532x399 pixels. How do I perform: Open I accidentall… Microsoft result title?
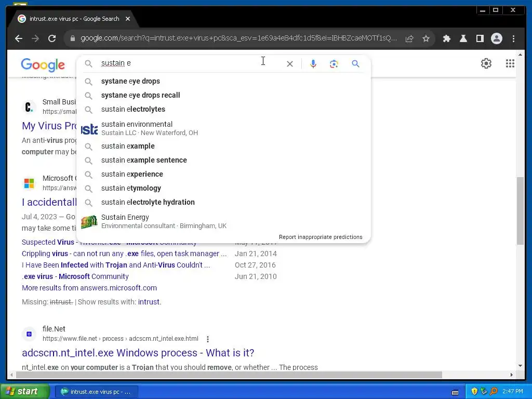[49, 202]
